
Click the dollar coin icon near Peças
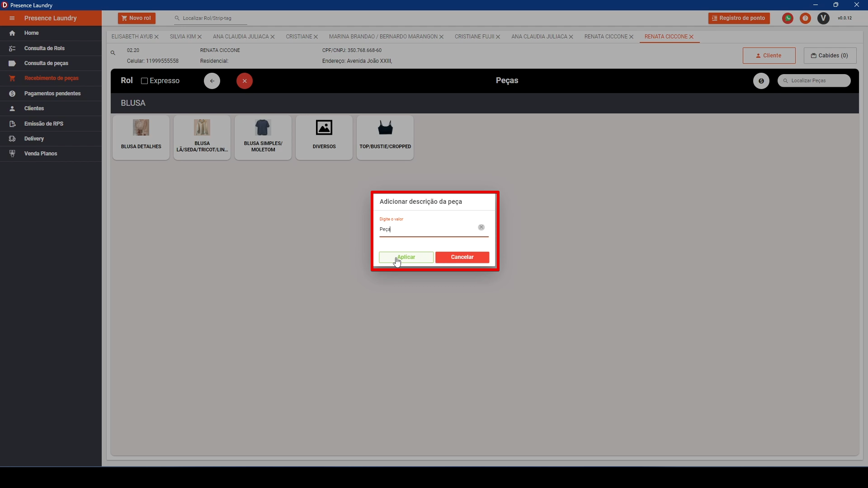761,81
